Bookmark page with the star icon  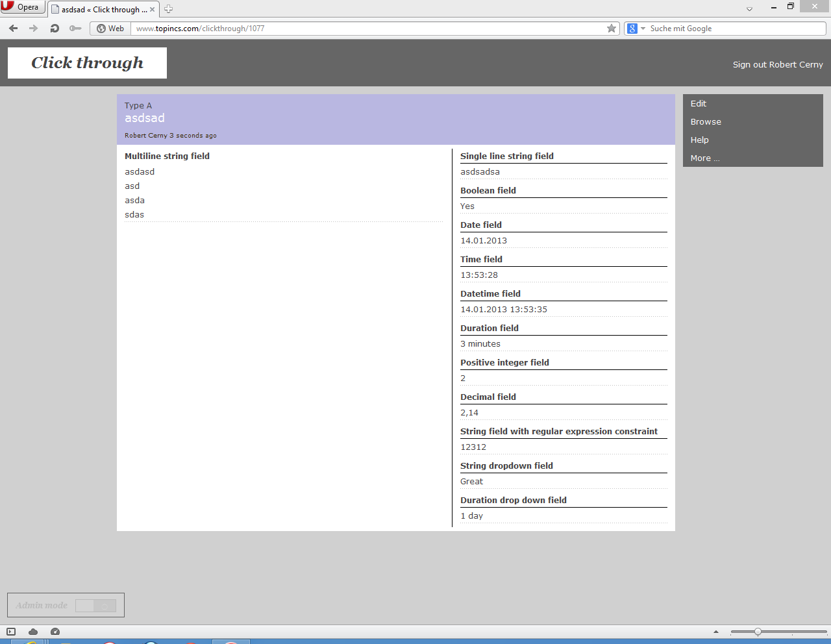pyautogui.click(x=611, y=29)
